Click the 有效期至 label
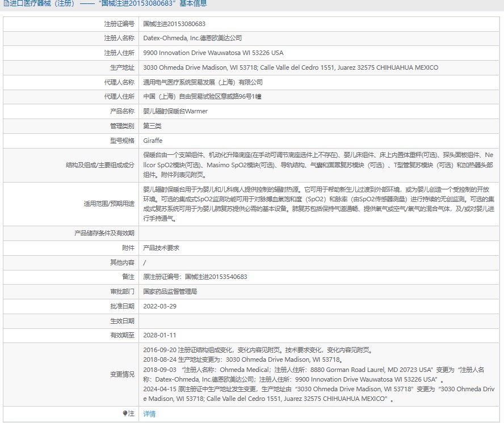 click(x=122, y=335)
